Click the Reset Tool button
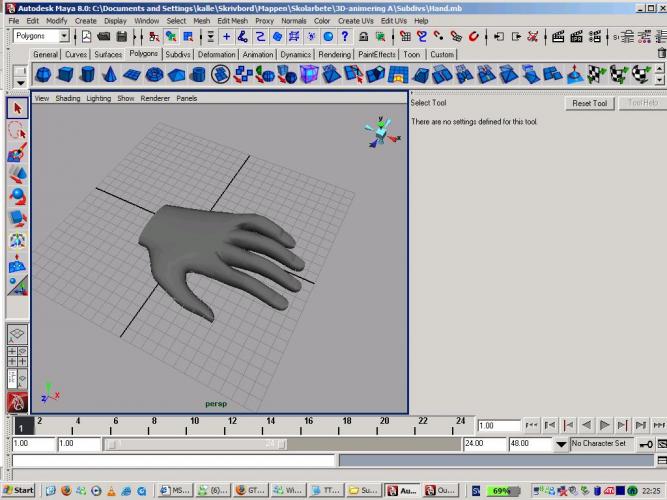 (x=590, y=103)
